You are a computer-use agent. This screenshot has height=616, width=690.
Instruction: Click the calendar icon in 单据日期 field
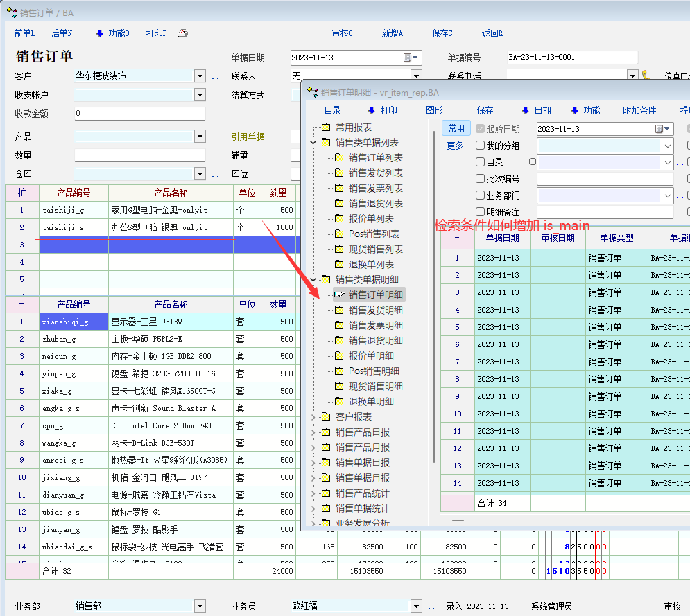pyautogui.click(x=408, y=58)
